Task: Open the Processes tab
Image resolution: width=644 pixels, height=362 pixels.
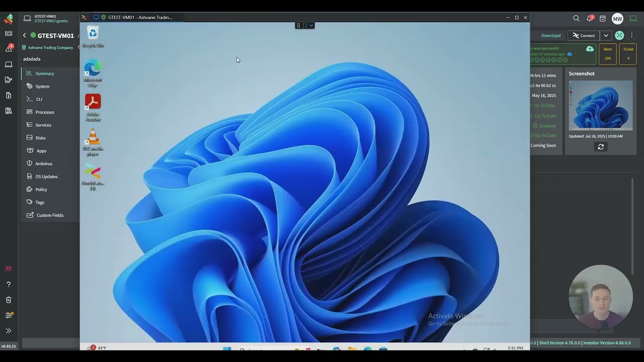Action: 50,112
